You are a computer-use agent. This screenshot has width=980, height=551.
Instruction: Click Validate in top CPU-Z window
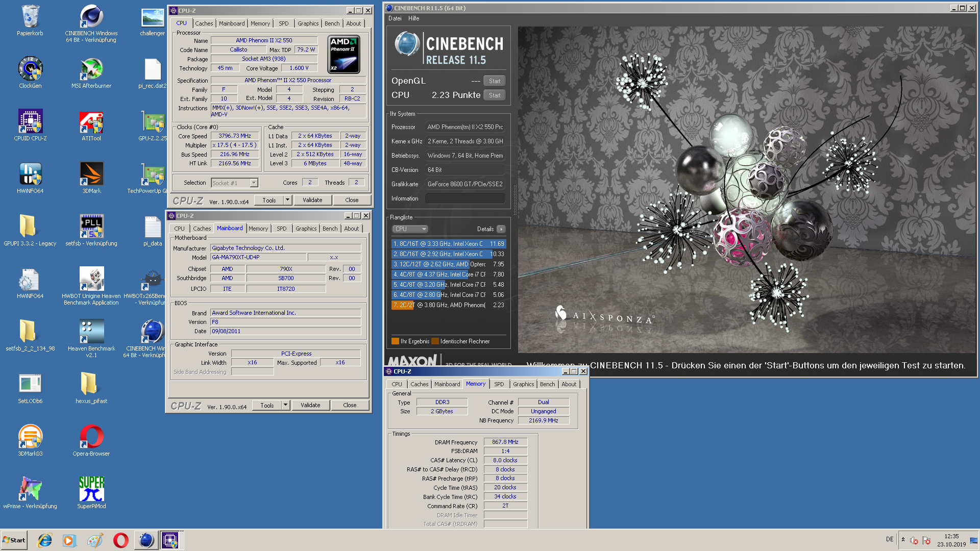point(312,200)
